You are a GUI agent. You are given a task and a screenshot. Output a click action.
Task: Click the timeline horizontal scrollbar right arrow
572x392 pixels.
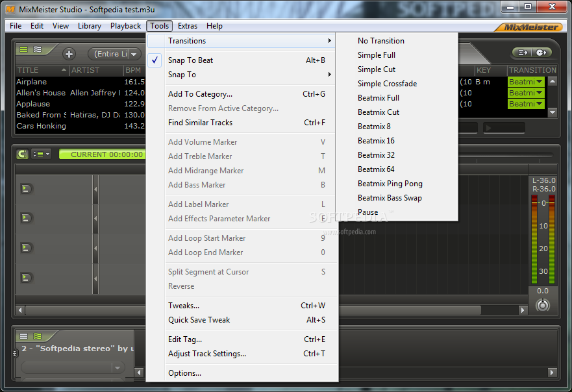click(x=523, y=310)
